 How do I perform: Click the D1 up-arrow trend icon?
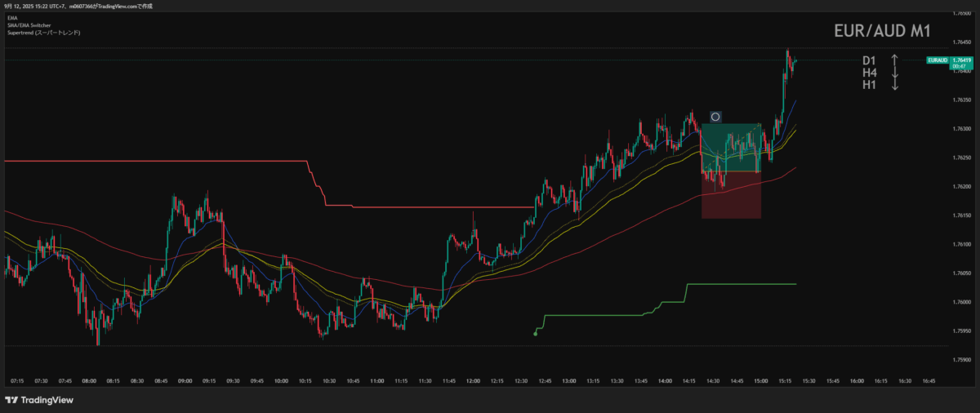click(x=895, y=60)
